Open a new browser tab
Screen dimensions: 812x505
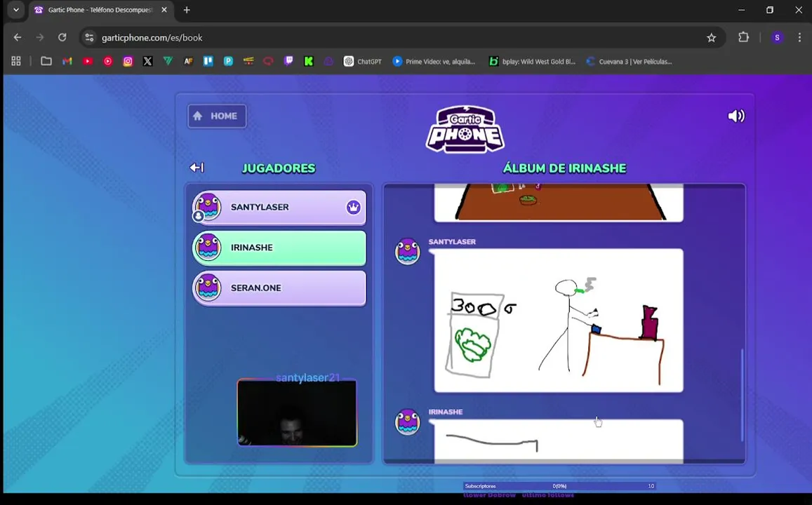187,10
